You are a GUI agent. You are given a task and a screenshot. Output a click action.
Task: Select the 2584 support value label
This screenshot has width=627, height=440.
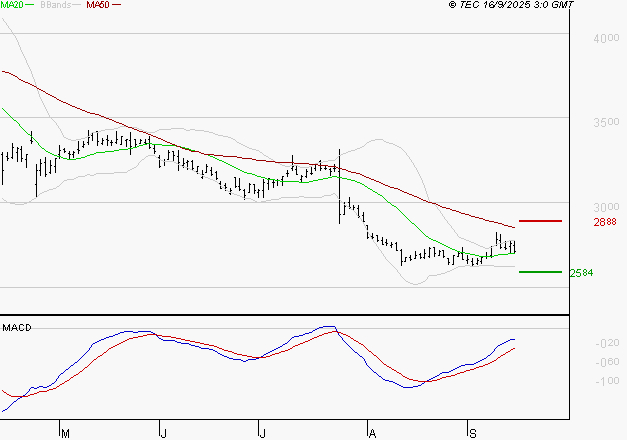point(581,272)
